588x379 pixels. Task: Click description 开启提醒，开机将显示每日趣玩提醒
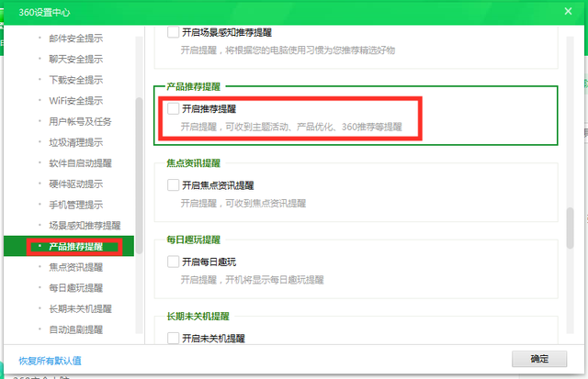click(x=253, y=280)
